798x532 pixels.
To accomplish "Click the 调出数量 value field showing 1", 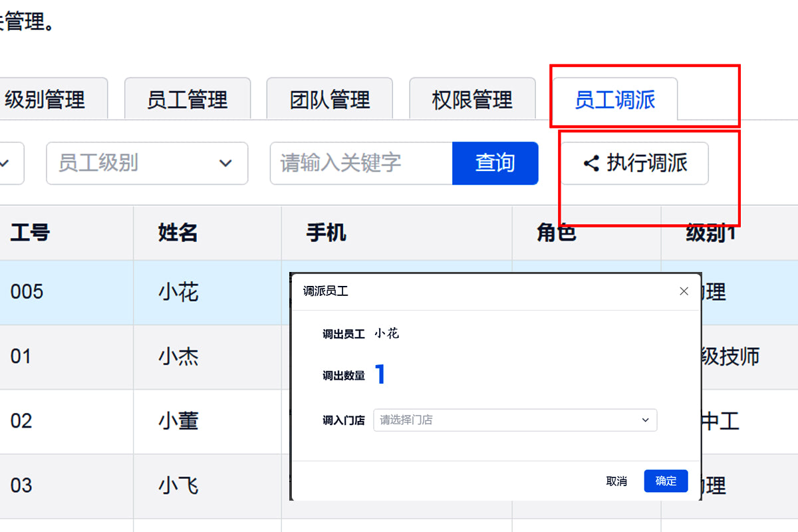I will (x=380, y=374).
